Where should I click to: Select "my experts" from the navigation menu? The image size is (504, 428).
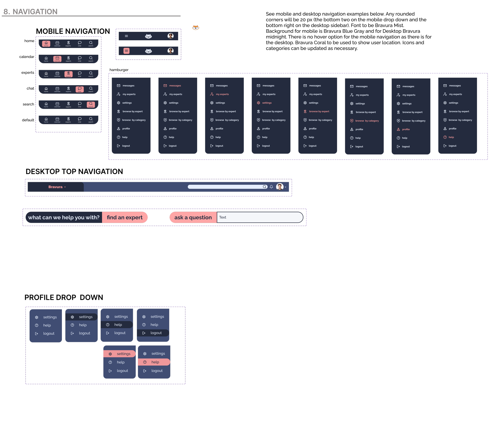(129, 94)
